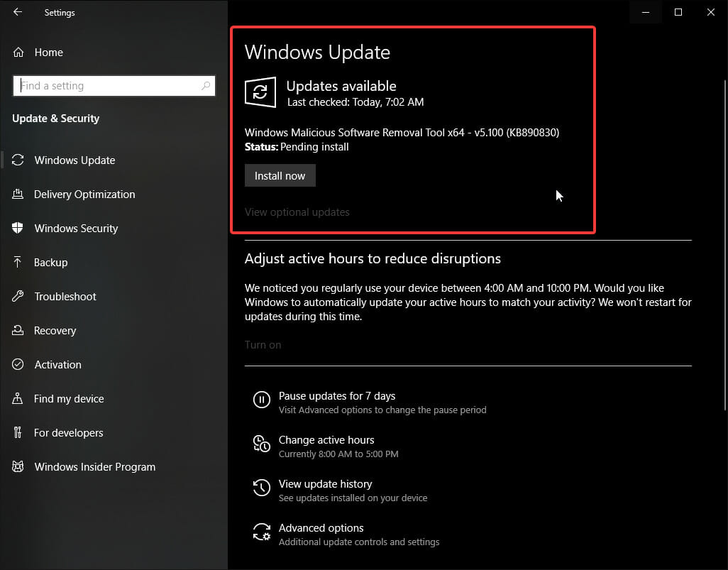Click the Windows Update sync arrows sidebar icon
This screenshot has width=728, height=570.
coord(18,160)
